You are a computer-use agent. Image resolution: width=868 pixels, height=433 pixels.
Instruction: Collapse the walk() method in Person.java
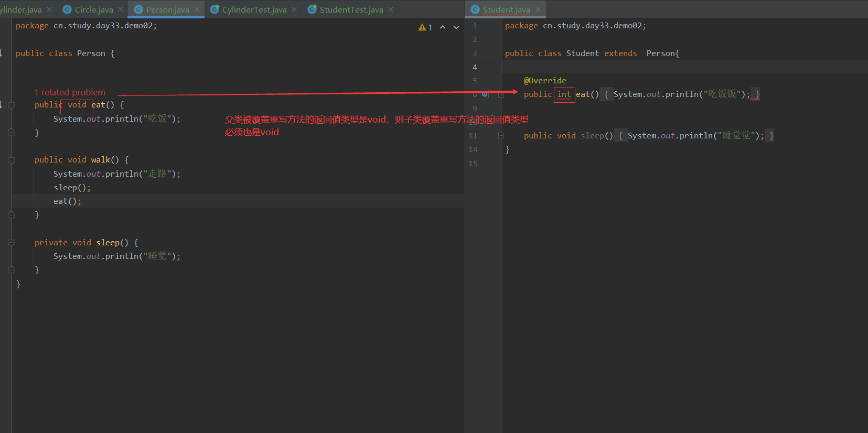11,160
